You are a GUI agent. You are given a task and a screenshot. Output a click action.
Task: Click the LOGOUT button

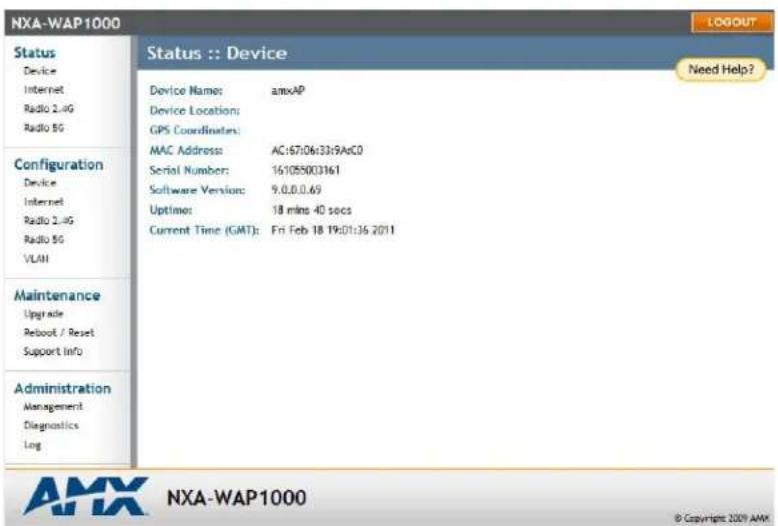tap(731, 22)
